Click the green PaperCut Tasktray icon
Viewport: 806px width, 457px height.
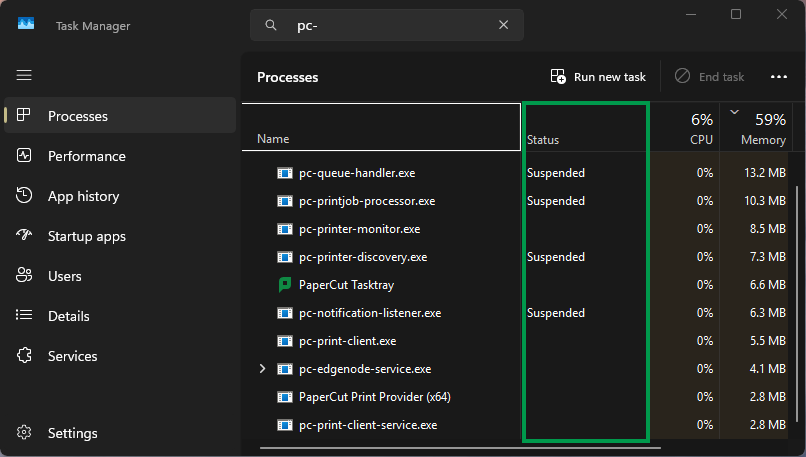[x=285, y=284]
